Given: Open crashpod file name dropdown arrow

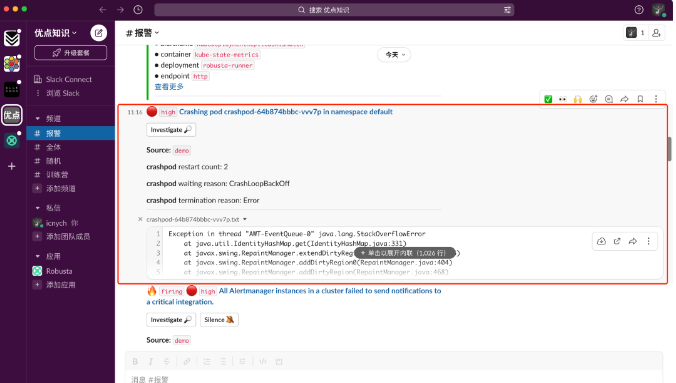Looking at the screenshot, I should pos(245,220).
